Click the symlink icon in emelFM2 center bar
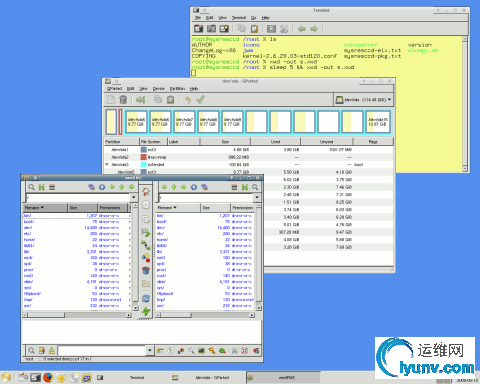This screenshot has width=480, height=384. tap(146, 245)
